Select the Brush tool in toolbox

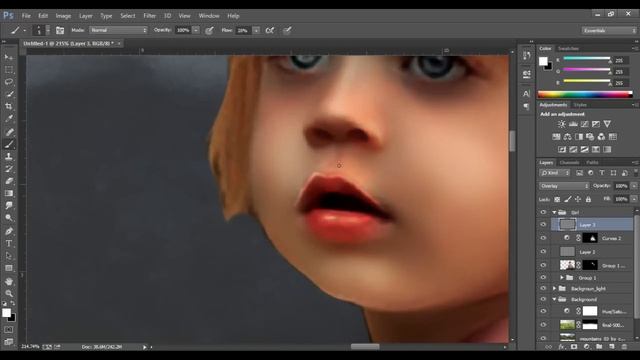click(9, 144)
